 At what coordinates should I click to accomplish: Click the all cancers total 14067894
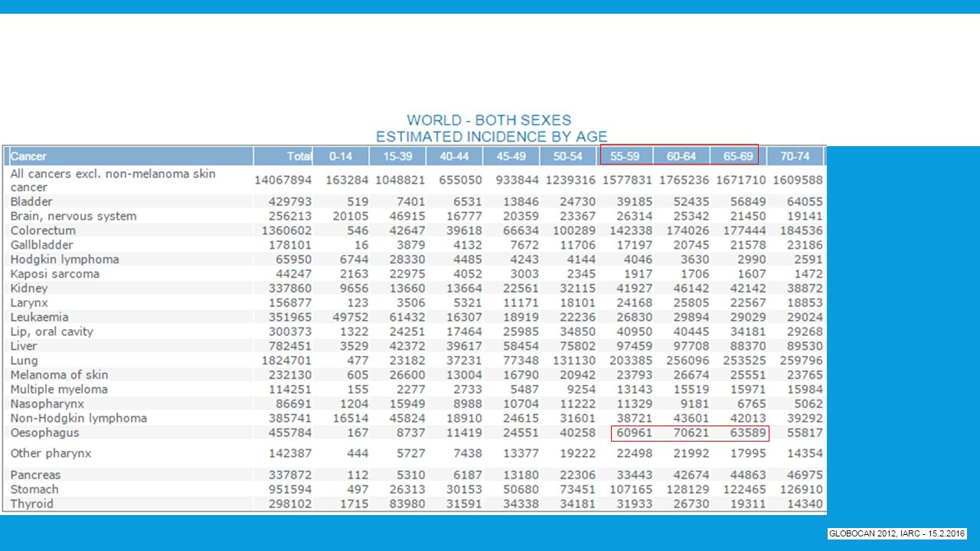click(x=283, y=181)
